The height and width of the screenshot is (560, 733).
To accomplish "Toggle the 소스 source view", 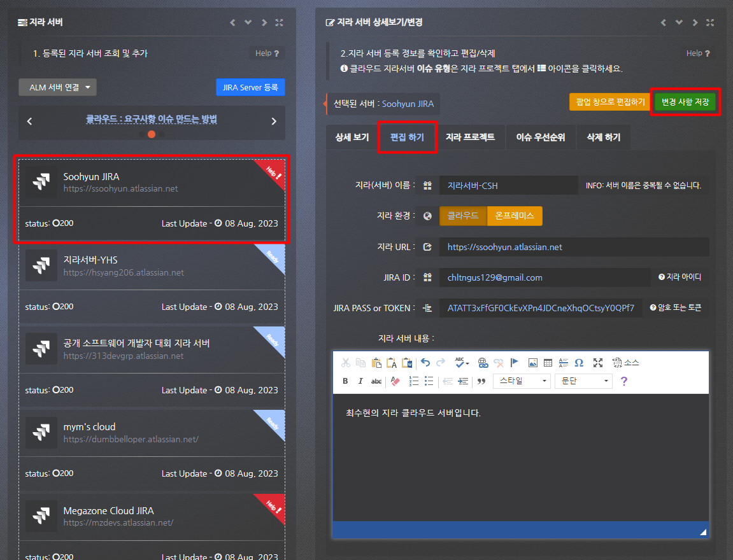I will [x=625, y=363].
